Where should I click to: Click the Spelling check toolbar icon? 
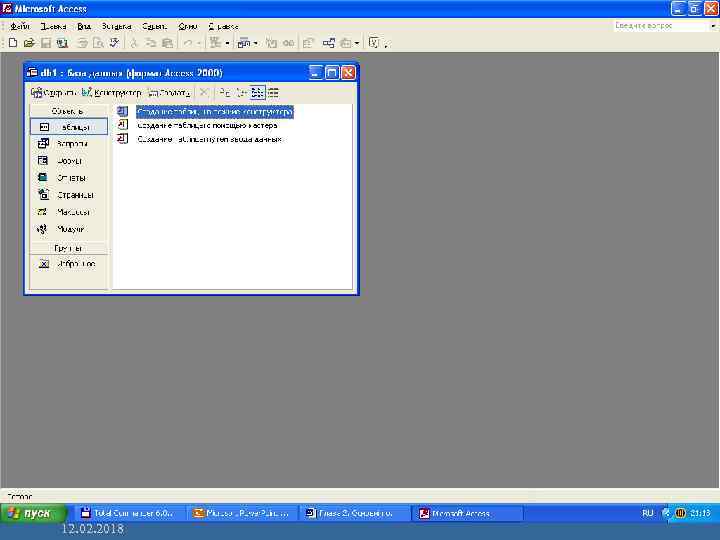pyautogui.click(x=114, y=43)
